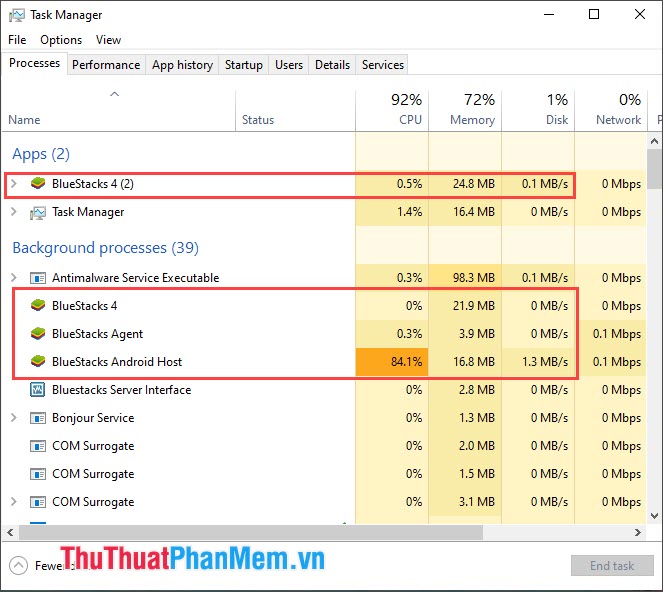Click the vertical scrollbar thumb

pyautogui.click(x=655, y=169)
